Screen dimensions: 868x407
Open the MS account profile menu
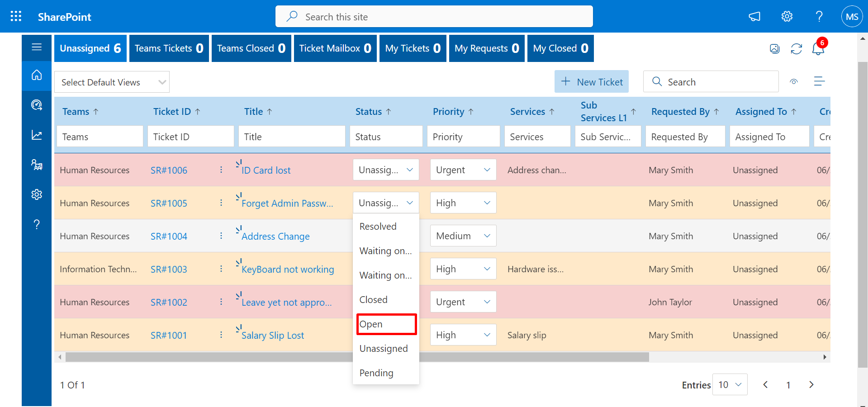852,17
